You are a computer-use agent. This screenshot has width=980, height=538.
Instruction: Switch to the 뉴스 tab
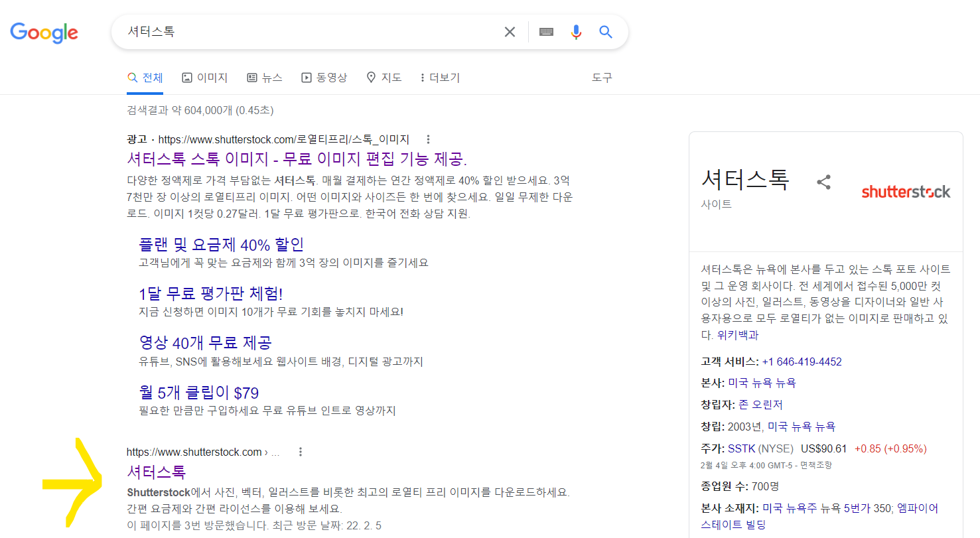click(264, 78)
